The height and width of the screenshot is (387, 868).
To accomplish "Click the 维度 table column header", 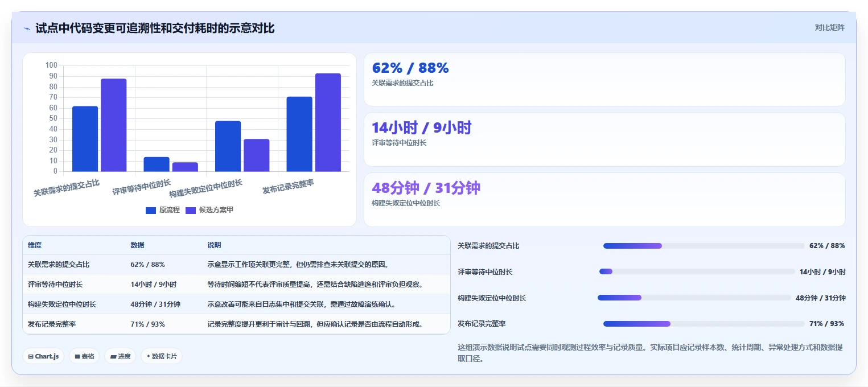I will click(x=35, y=245).
